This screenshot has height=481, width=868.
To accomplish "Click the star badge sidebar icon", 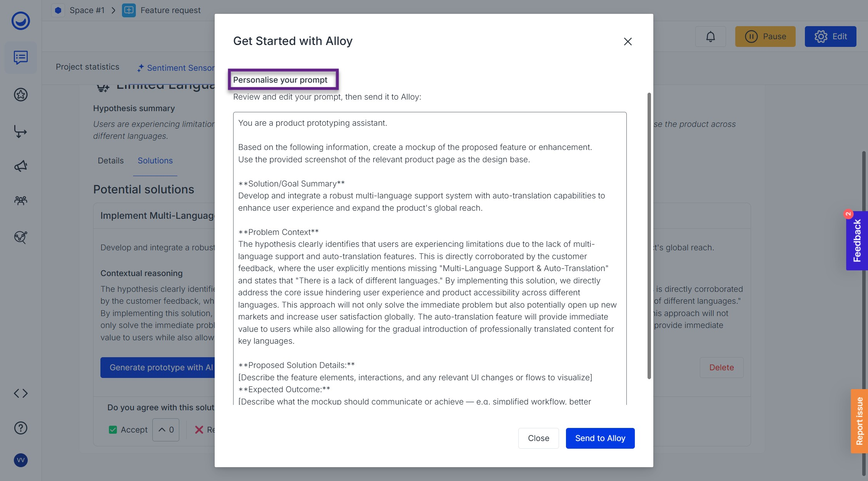I will 20,95.
